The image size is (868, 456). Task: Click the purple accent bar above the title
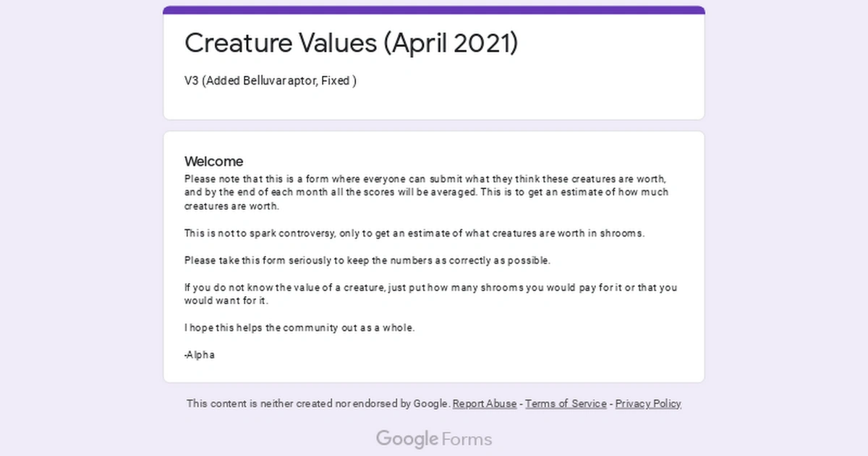coord(433,8)
